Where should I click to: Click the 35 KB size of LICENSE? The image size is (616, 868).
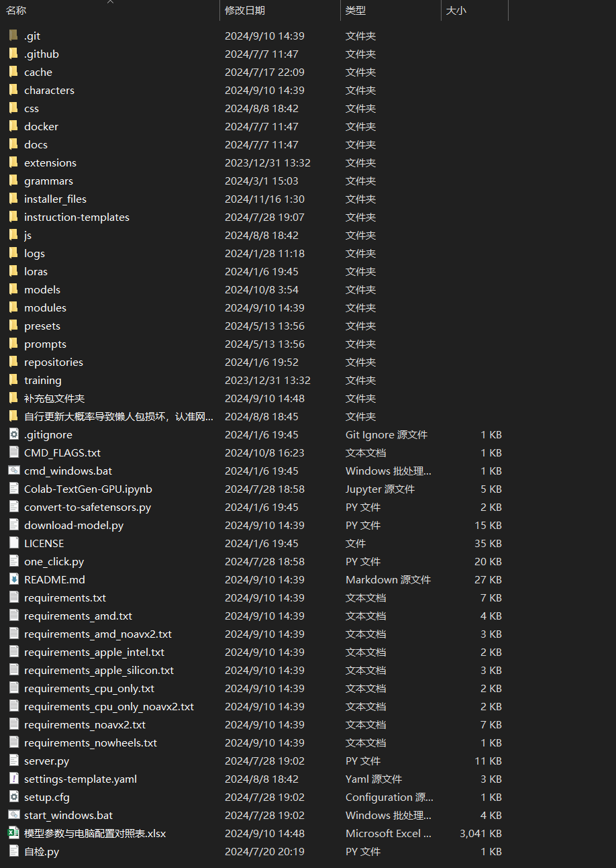tap(488, 543)
